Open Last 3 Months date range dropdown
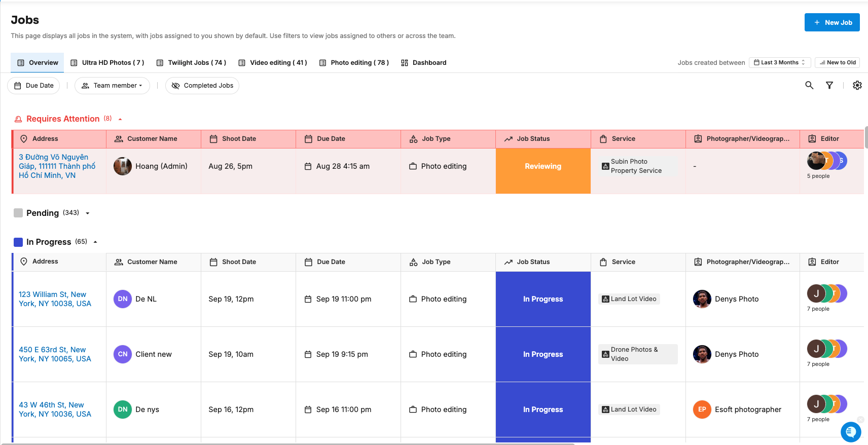This screenshot has width=868, height=445. click(x=780, y=62)
